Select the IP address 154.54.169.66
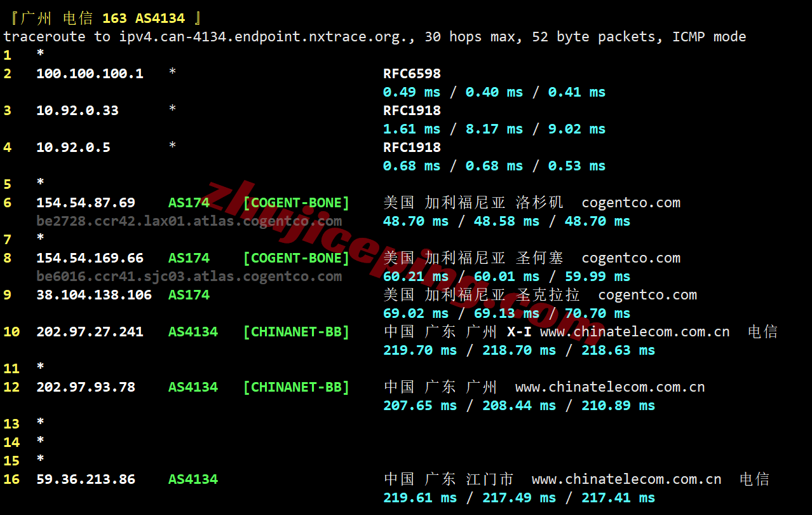 (x=90, y=258)
